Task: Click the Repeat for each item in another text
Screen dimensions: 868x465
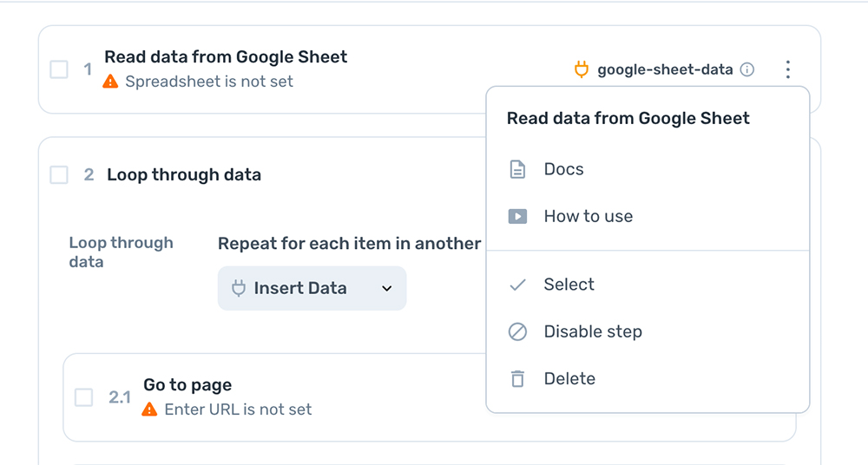Action: [x=349, y=244]
